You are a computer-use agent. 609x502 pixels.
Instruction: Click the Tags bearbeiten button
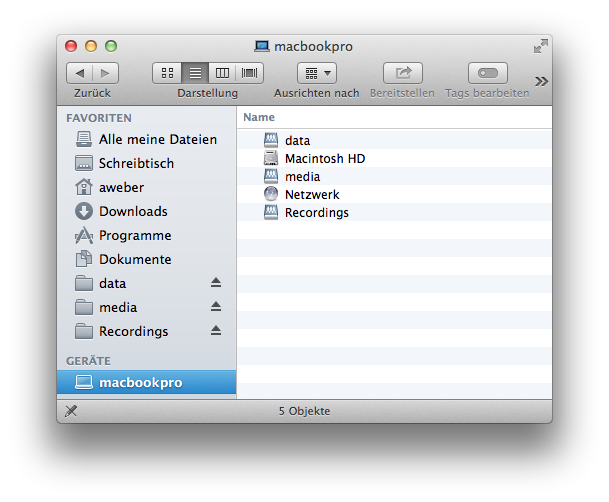[487, 73]
